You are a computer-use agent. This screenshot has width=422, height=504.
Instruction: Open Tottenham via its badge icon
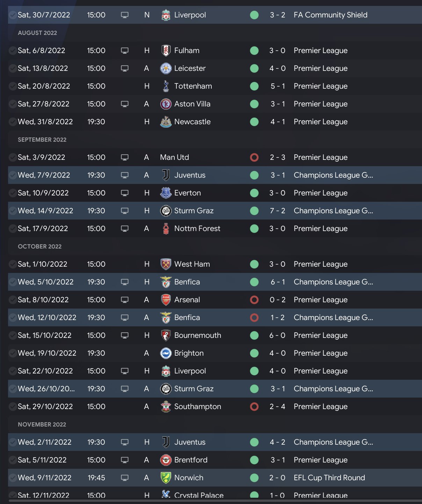pyautogui.click(x=166, y=86)
